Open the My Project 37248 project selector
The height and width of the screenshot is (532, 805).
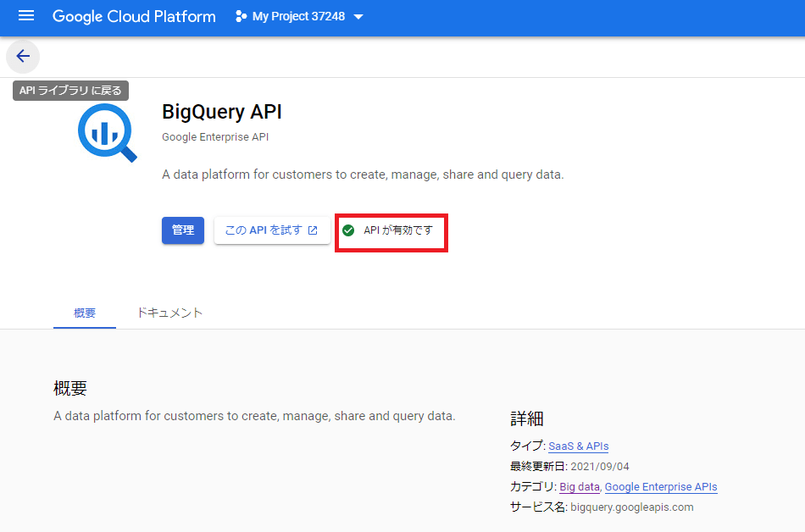pos(299,16)
